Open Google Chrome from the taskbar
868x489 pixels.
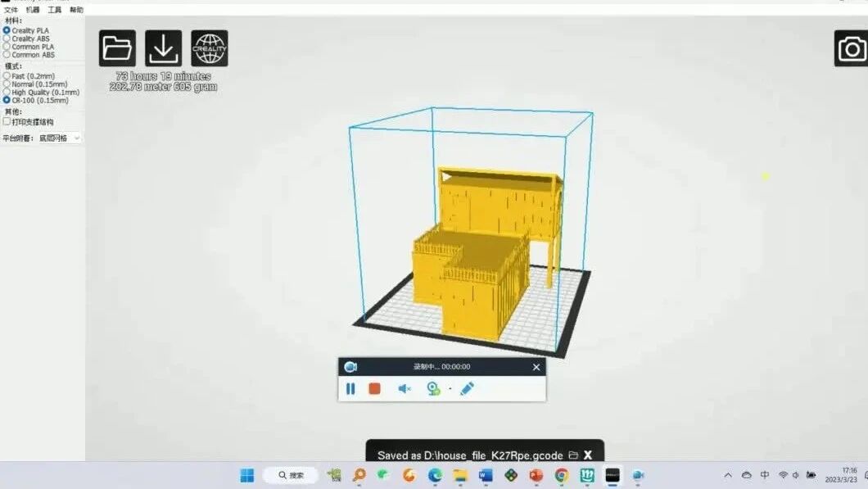(561, 475)
